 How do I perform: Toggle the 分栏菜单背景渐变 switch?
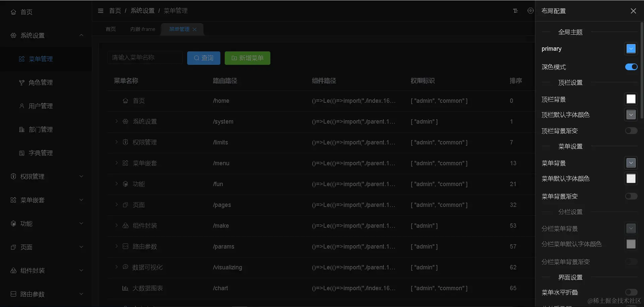pyautogui.click(x=631, y=262)
